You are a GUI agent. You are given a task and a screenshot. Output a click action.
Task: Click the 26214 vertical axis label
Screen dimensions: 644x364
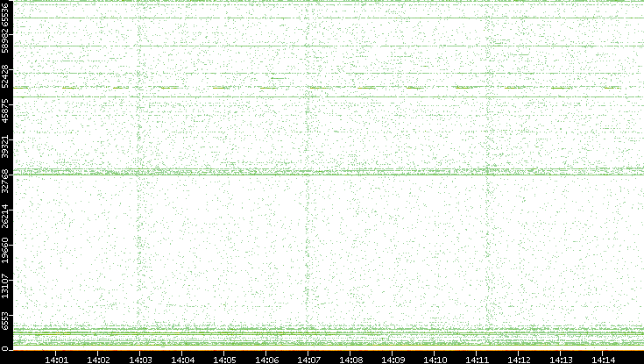pos(6,216)
